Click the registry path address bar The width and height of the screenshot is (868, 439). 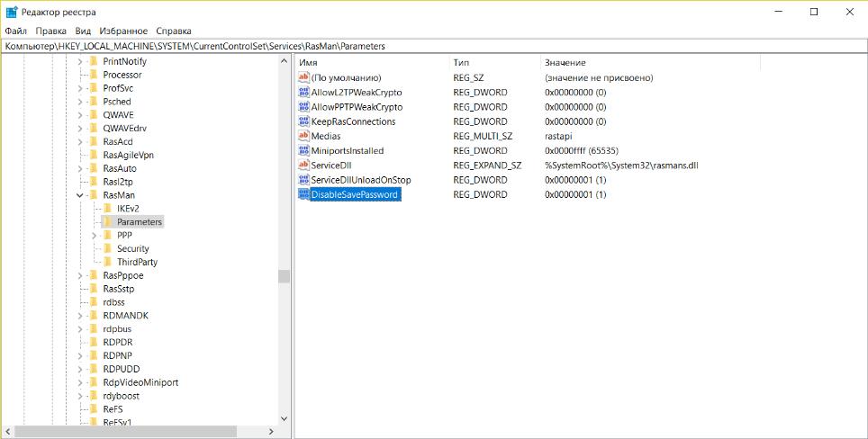click(x=434, y=47)
